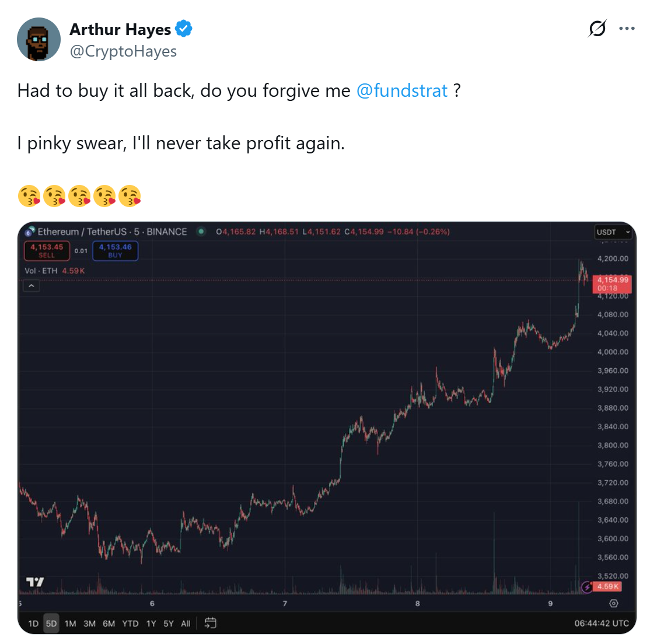Open the go-to-date calendar icon
Image resolution: width=650 pixels, height=644 pixels.
211,623
